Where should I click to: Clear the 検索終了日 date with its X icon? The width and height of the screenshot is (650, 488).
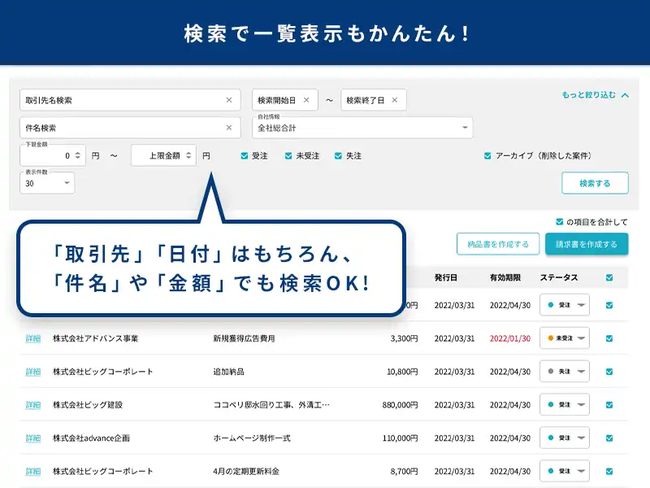click(394, 100)
